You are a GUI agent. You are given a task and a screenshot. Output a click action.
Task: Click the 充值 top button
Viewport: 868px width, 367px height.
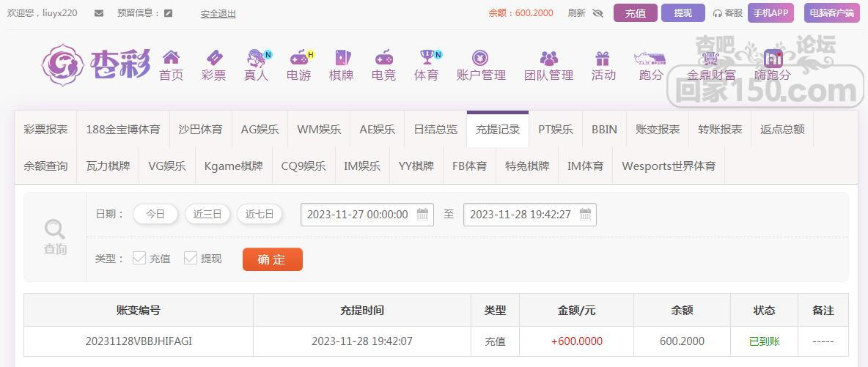pyautogui.click(x=636, y=13)
